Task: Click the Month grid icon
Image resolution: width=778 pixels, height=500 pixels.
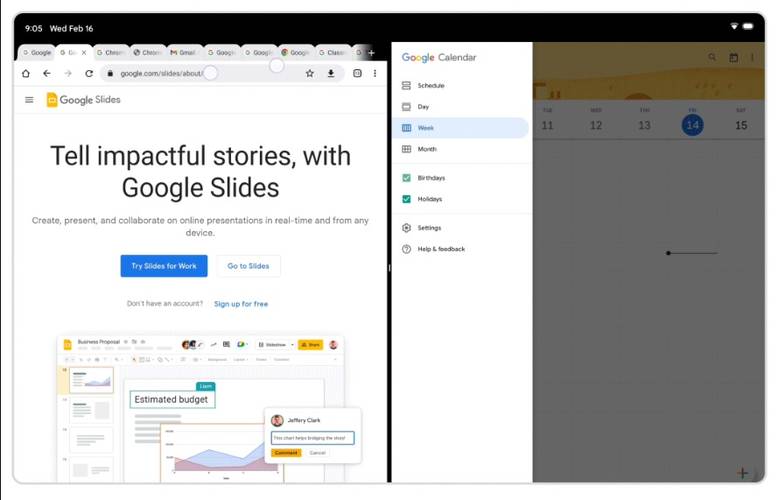Action: pos(406,149)
